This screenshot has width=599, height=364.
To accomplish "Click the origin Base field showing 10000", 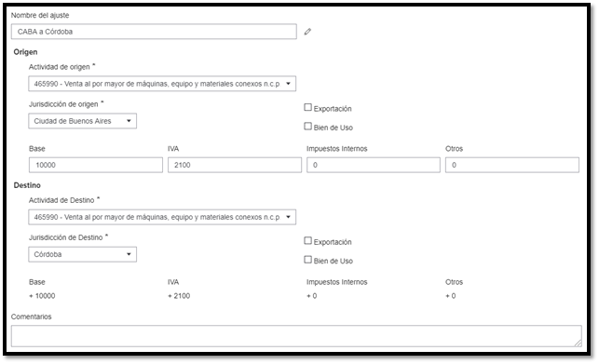I will click(96, 165).
